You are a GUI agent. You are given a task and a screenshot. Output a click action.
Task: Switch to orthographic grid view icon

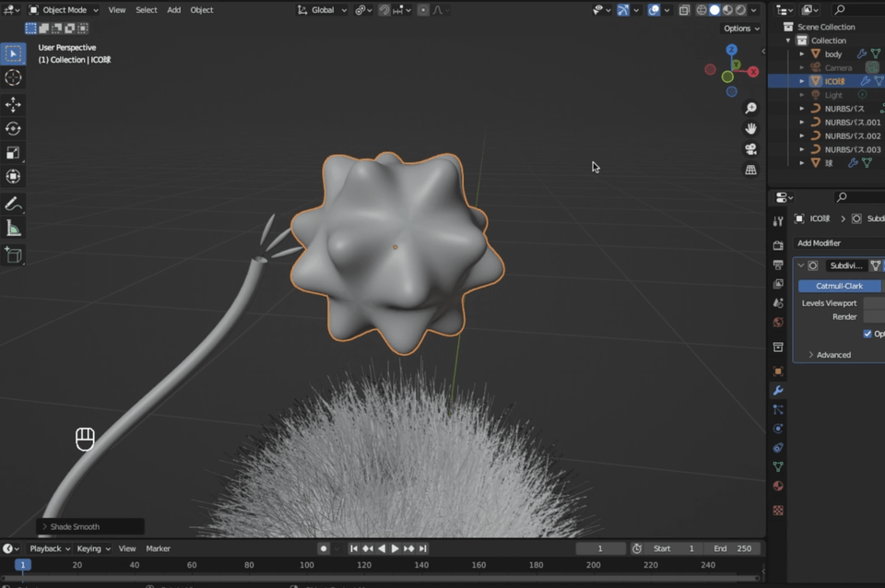click(751, 170)
